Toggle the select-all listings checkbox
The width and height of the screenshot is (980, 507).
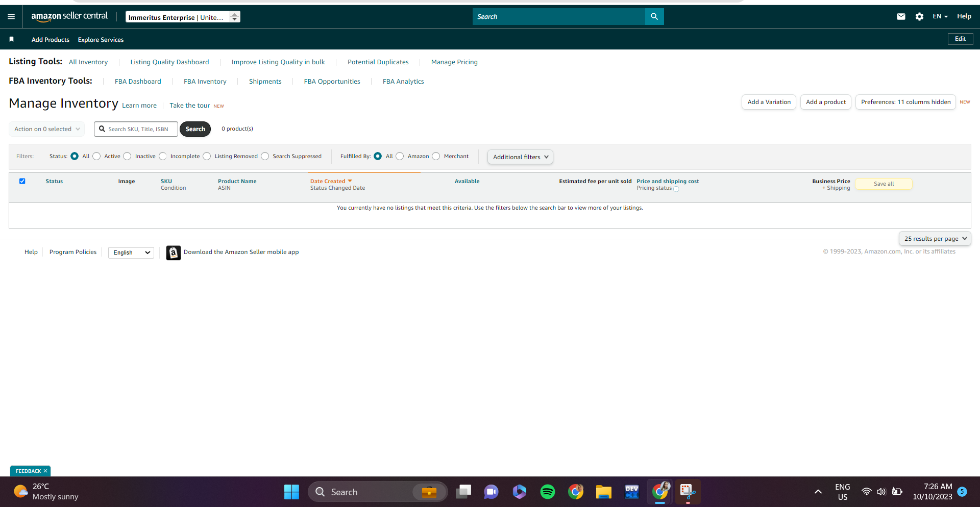coord(22,181)
